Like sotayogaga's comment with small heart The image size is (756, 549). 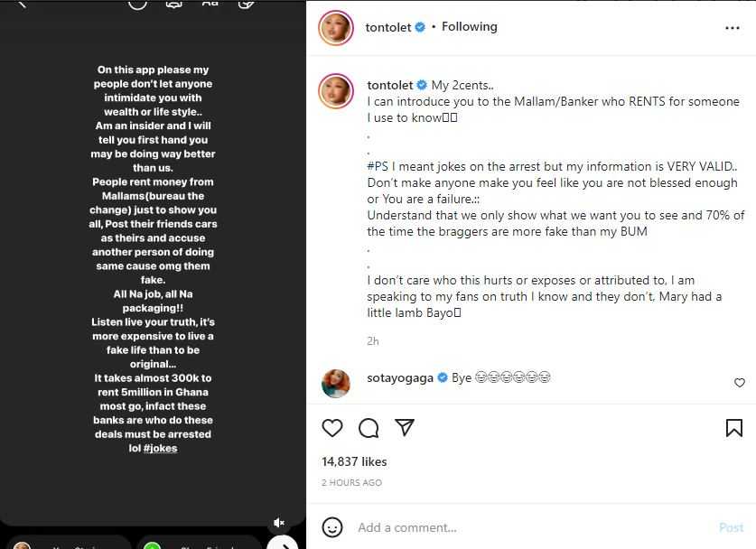740,383
